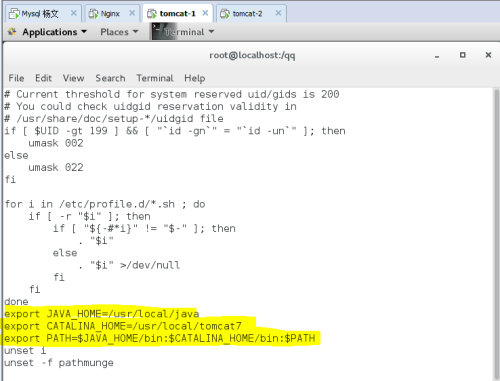
Task: Click the '# You could check uidgid' comment line
Action: (150, 106)
